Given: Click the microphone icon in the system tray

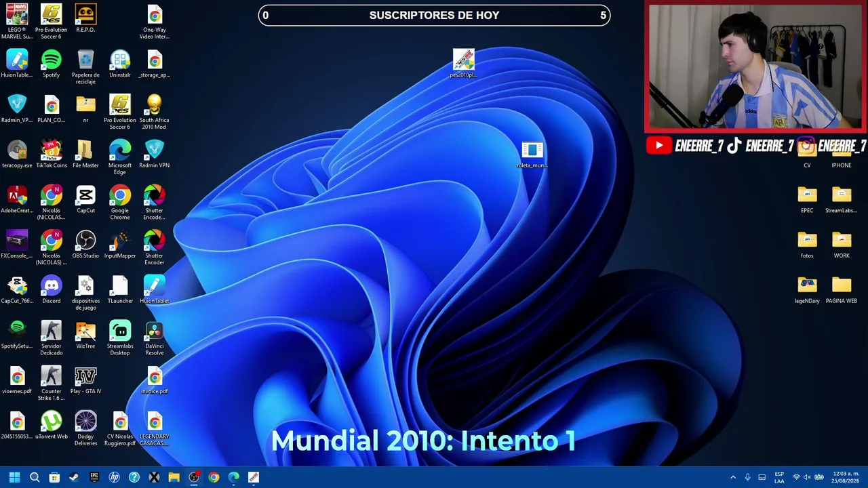Looking at the screenshot, I should click(x=747, y=477).
